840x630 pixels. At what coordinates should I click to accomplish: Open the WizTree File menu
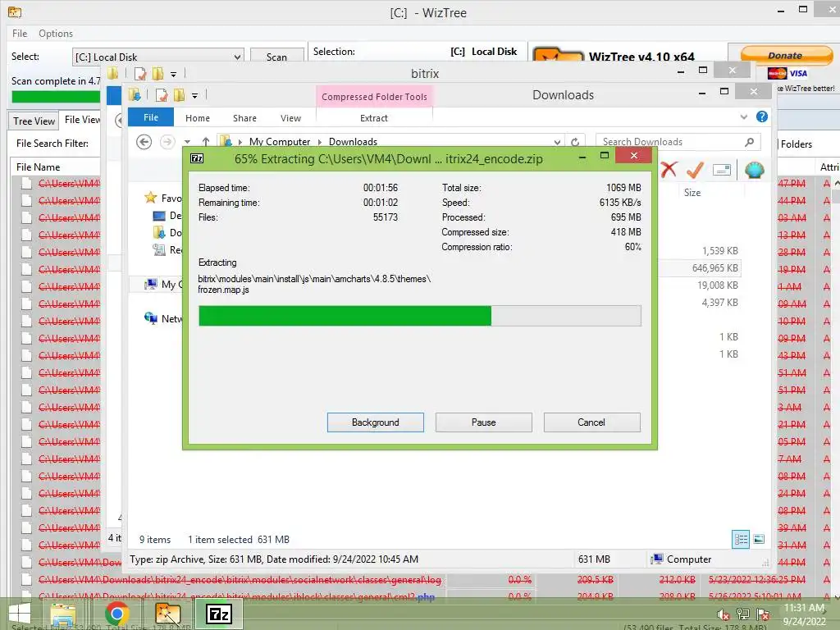tap(20, 33)
